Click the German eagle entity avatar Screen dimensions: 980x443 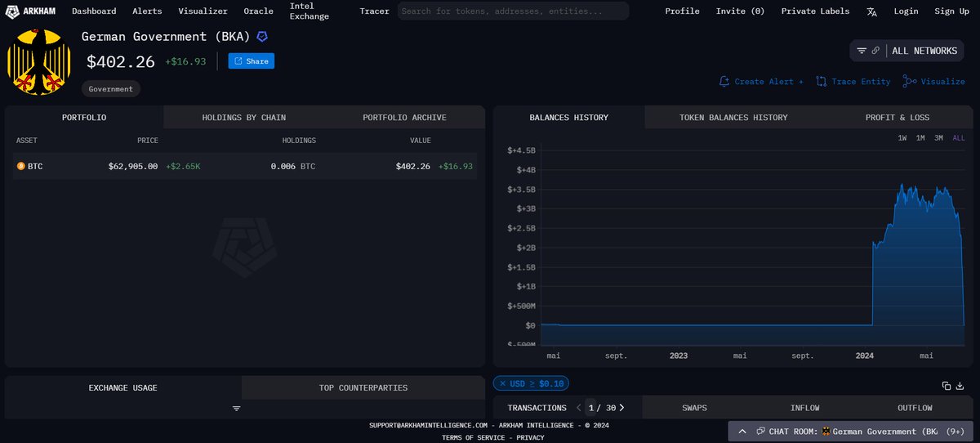(x=38, y=61)
